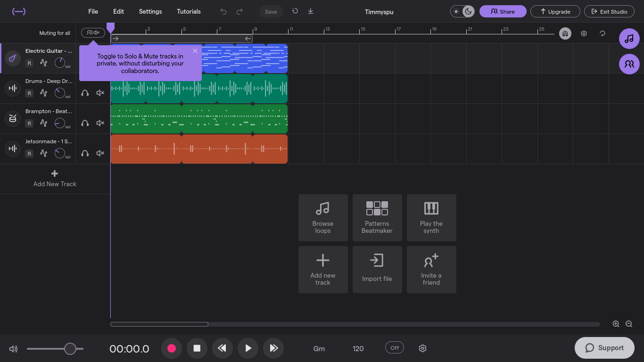This screenshot has height=362, width=644.
Task: Solo the Brampton track with headphones icon
Action: click(85, 123)
